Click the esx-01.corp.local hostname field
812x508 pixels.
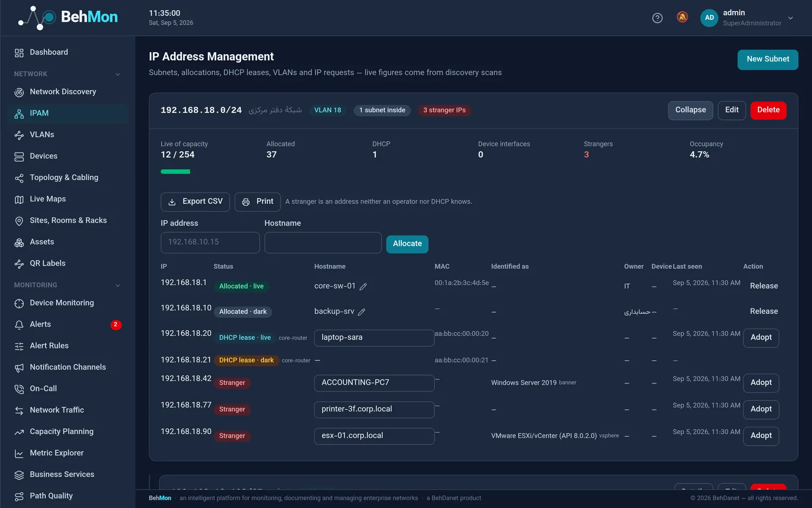click(x=374, y=436)
